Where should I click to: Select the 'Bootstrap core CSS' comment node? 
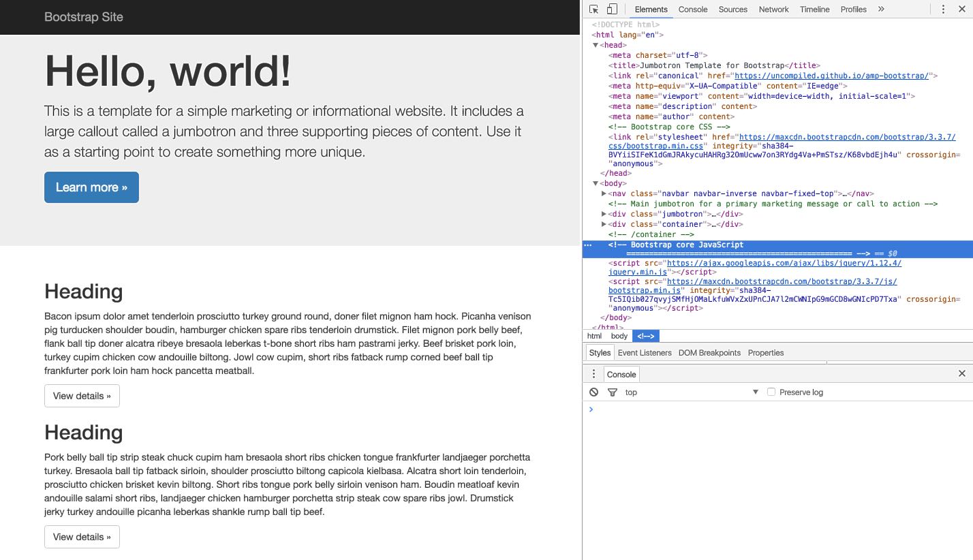(669, 127)
